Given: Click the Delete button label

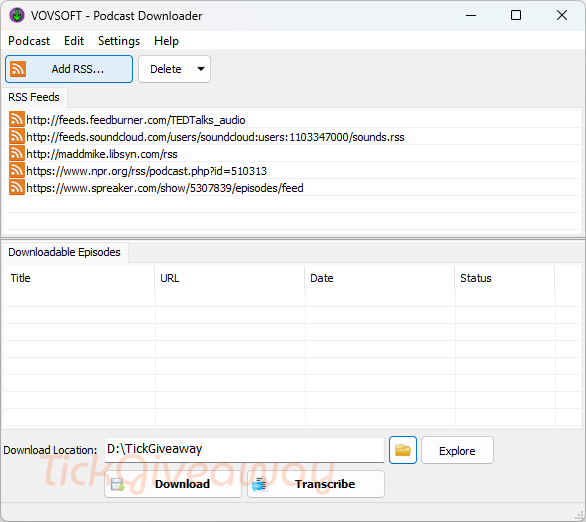Looking at the screenshot, I should tap(166, 69).
